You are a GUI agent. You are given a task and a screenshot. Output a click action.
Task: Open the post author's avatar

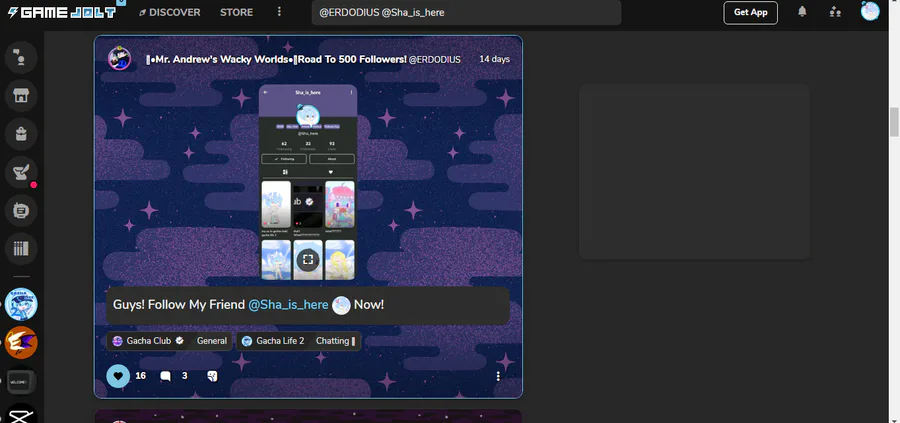pos(119,59)
